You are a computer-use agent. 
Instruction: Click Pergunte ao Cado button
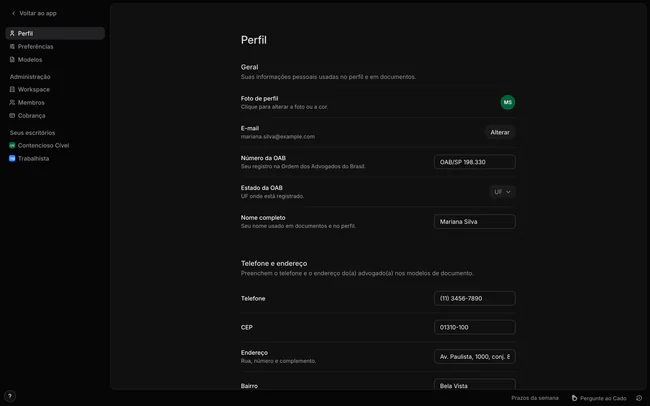pos(599,398)
